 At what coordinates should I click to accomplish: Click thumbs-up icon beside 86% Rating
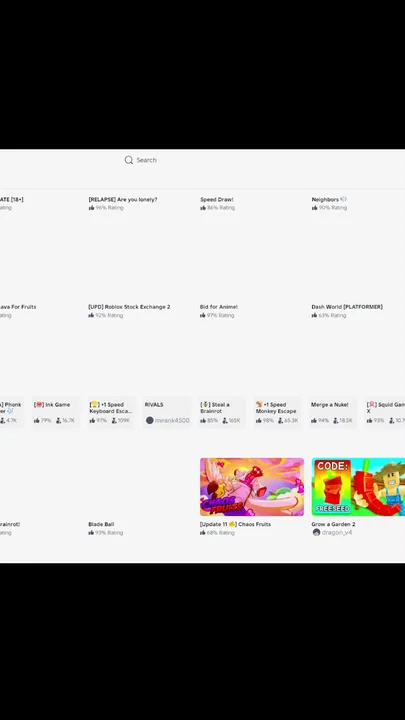pyautogui.click(x=202, y=208)
